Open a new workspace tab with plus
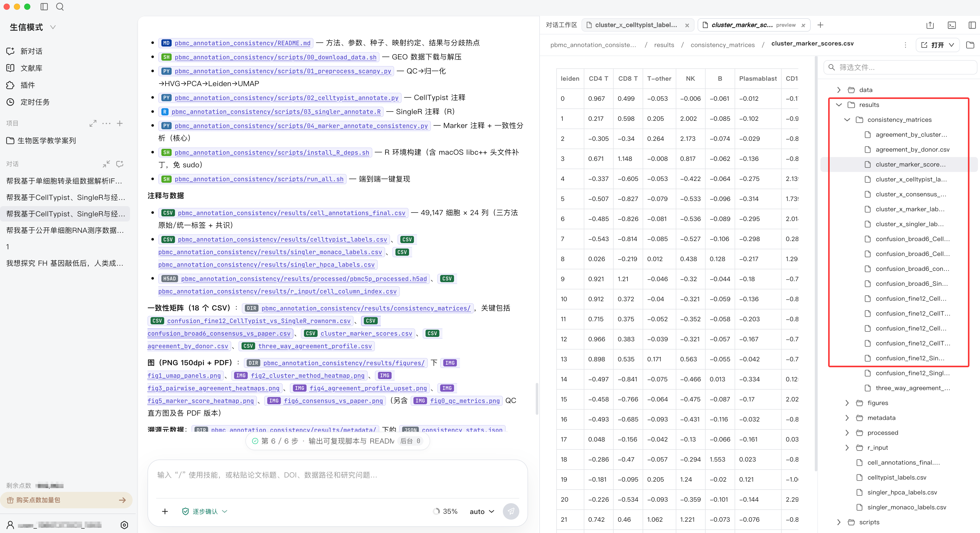The image size is (980, 533). pyautogui.click(x=820, y=25)
